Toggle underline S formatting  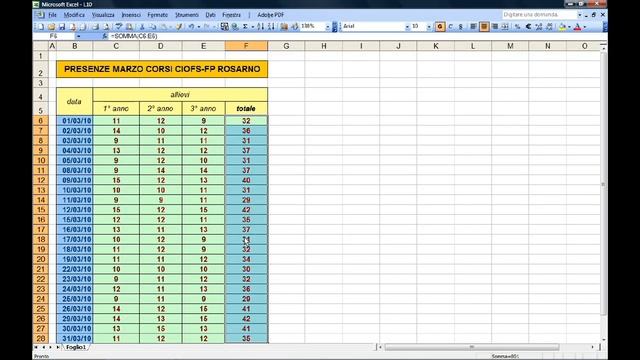461,27
